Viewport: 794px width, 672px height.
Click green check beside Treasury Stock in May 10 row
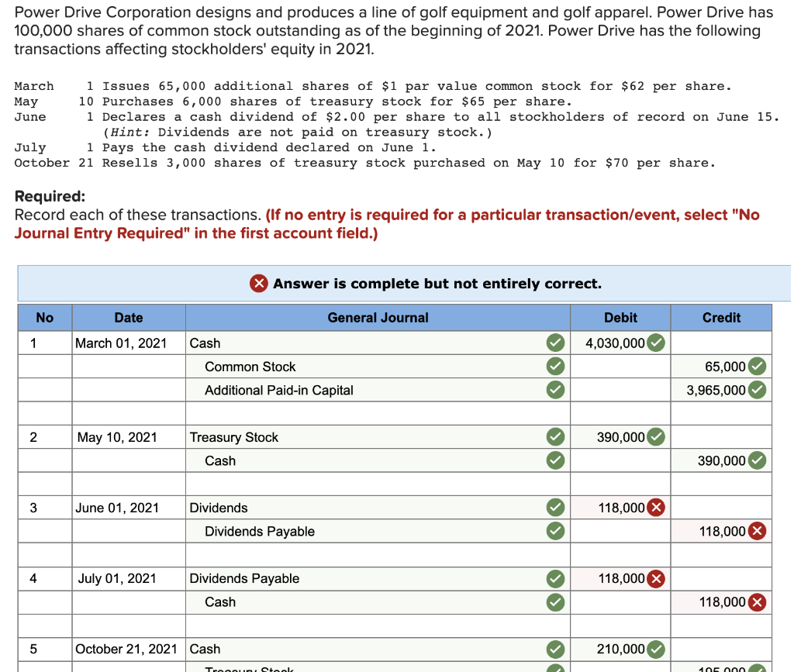point(555,436)
